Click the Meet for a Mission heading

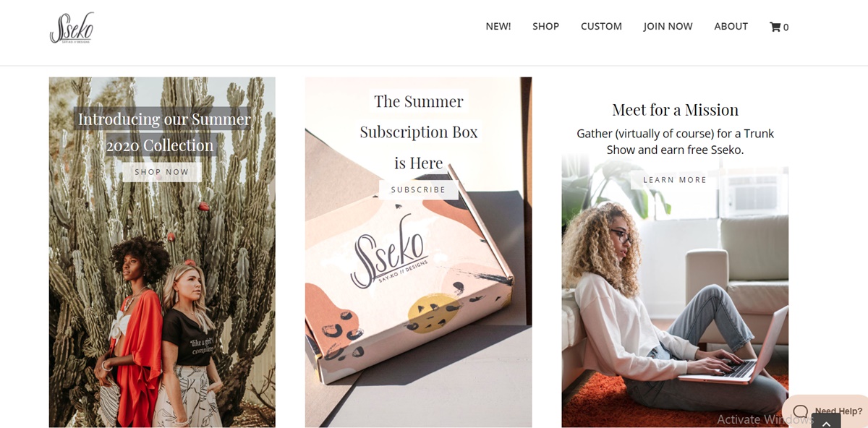click(675, 110)
